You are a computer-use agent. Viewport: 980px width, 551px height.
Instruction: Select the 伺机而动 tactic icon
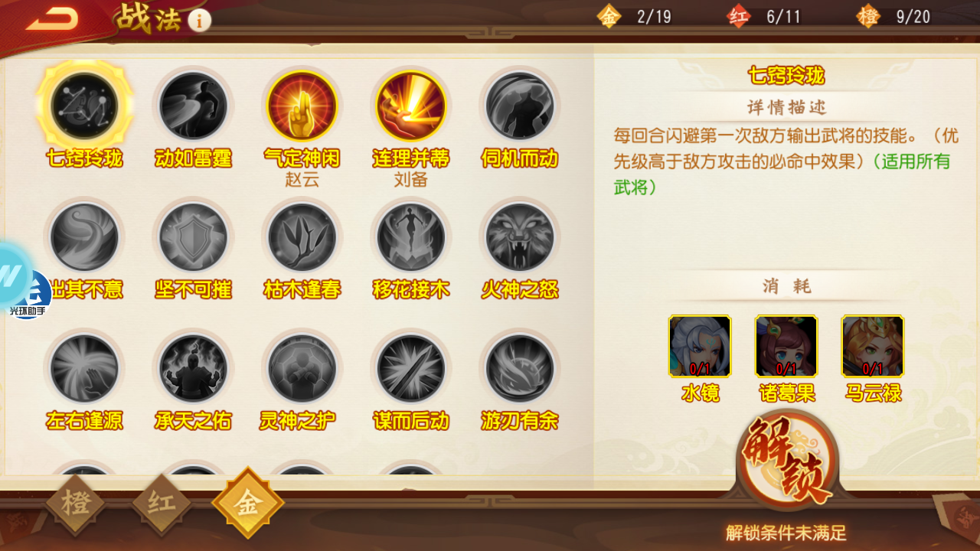[x=519, y=106]
